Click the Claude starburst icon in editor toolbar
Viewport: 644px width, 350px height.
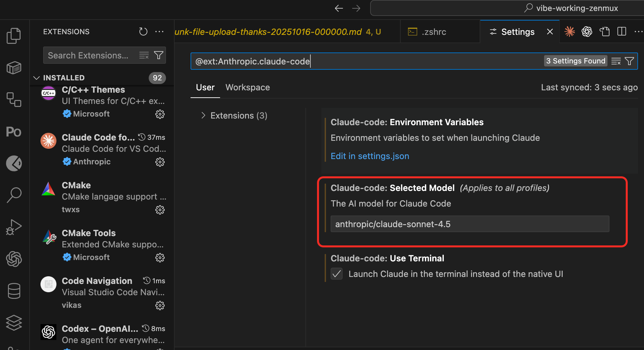pos(570,31)
